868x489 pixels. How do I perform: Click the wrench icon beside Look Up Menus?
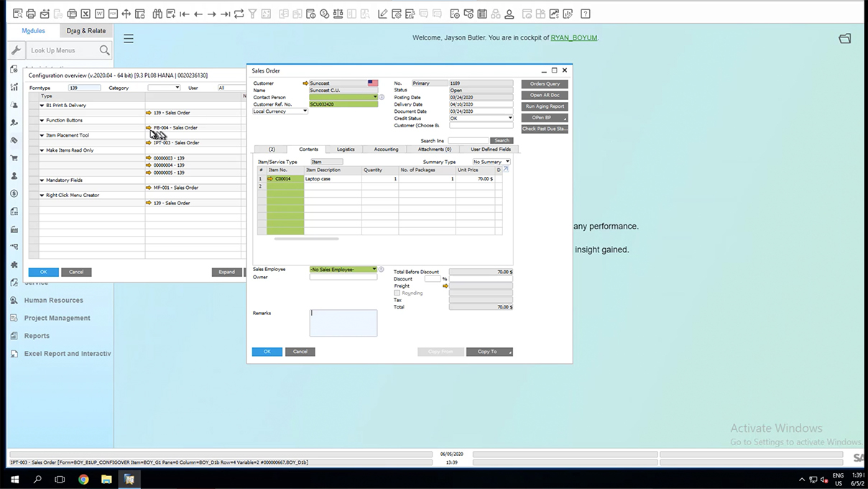17,50
